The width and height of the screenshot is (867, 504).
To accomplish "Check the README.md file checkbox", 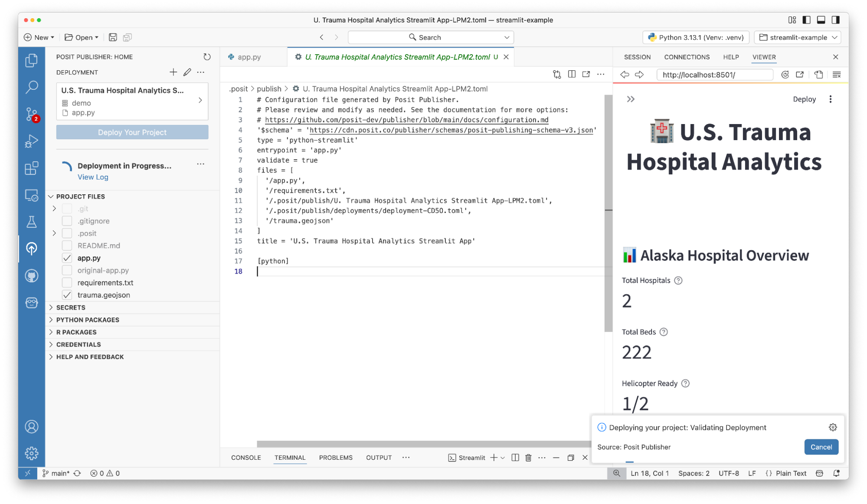I will click(67, 246).
